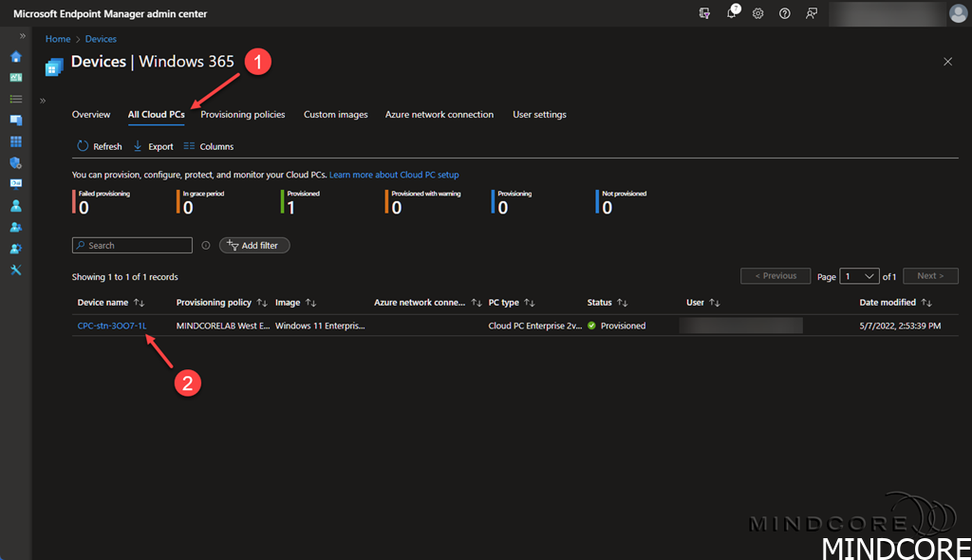Switch to the Custom images tab
Screen dimensions: 972x560
point(335,115)
